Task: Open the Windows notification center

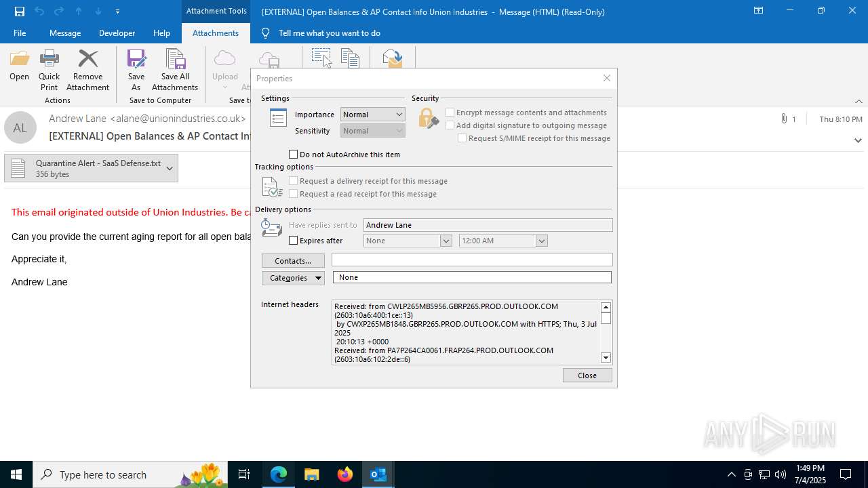Action: click(846, 474)
